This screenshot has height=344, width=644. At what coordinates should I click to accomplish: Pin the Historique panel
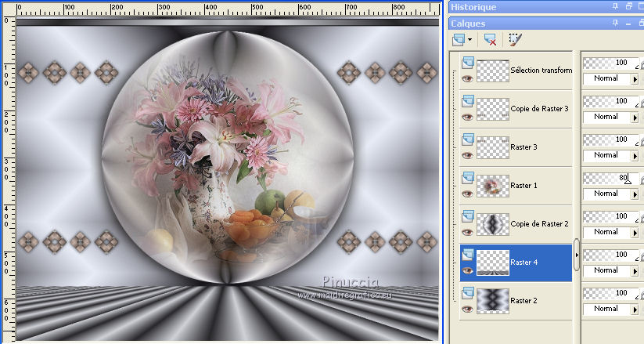coord(615,6)
